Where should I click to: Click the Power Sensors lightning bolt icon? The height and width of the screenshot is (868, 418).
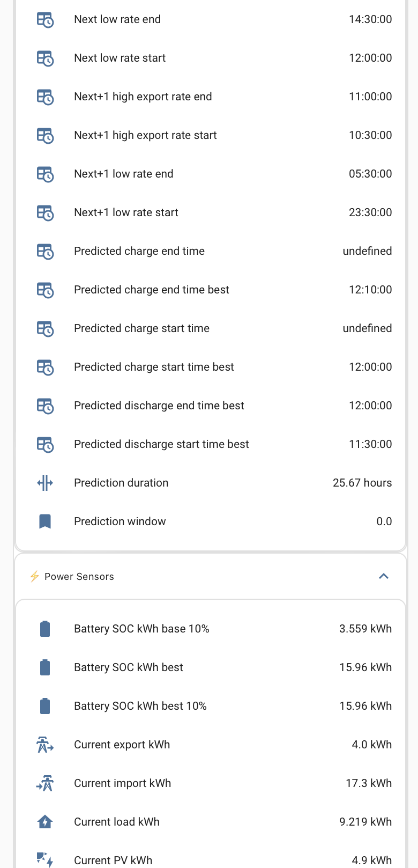coord(35,577)
